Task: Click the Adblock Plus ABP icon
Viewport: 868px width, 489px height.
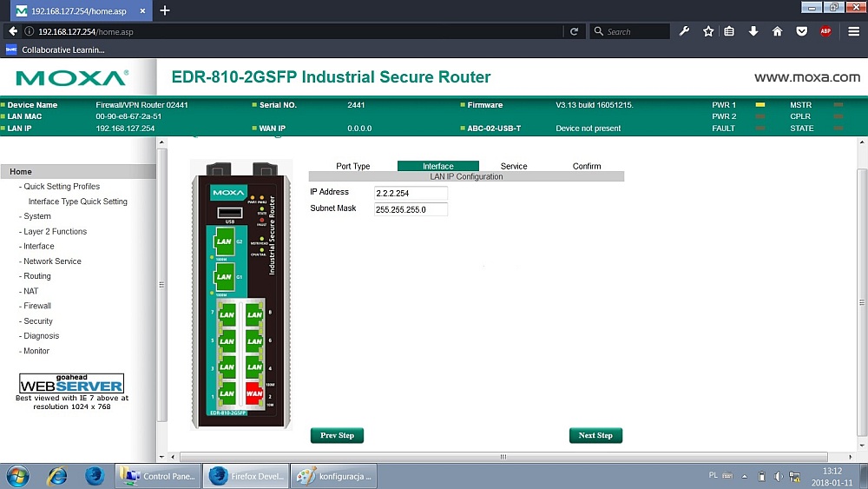Action: 825,31
